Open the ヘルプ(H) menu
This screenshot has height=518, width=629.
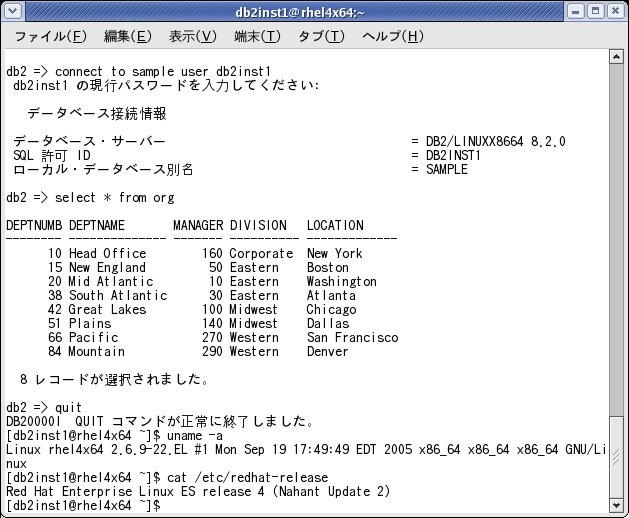coord(393,37)
